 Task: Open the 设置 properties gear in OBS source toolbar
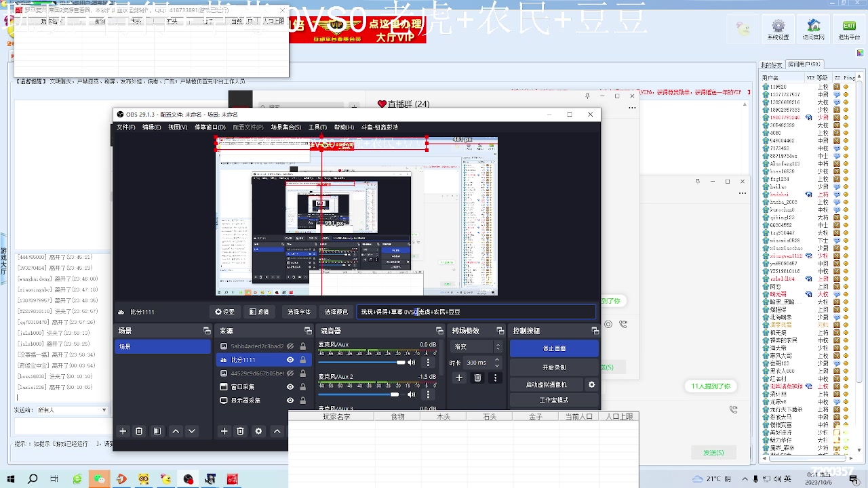click(225, 312)
